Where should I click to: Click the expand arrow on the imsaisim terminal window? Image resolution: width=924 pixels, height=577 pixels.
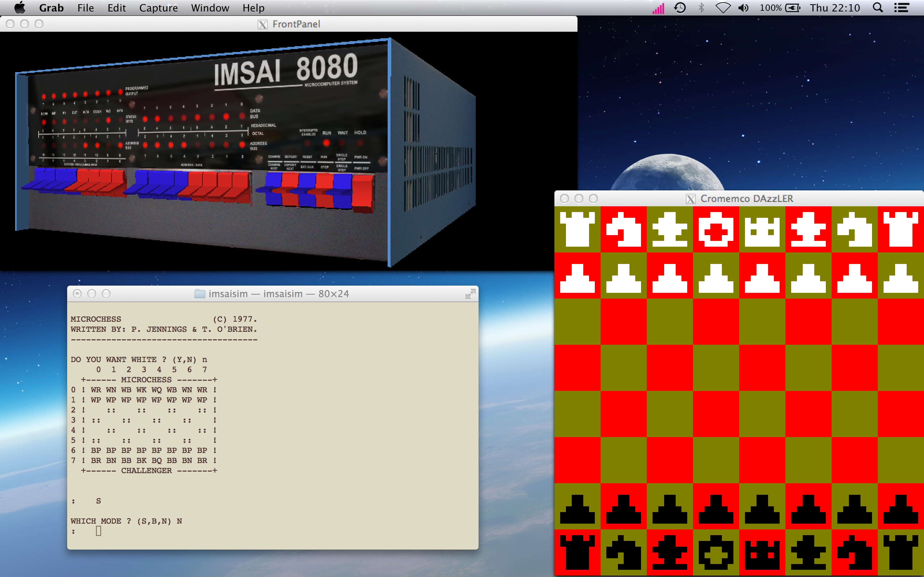[x=471, y=294]
